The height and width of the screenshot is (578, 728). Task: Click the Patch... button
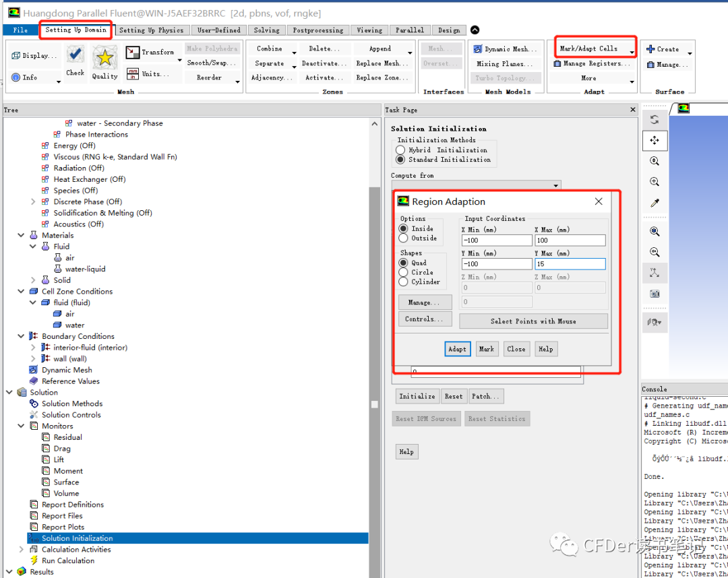485,396
